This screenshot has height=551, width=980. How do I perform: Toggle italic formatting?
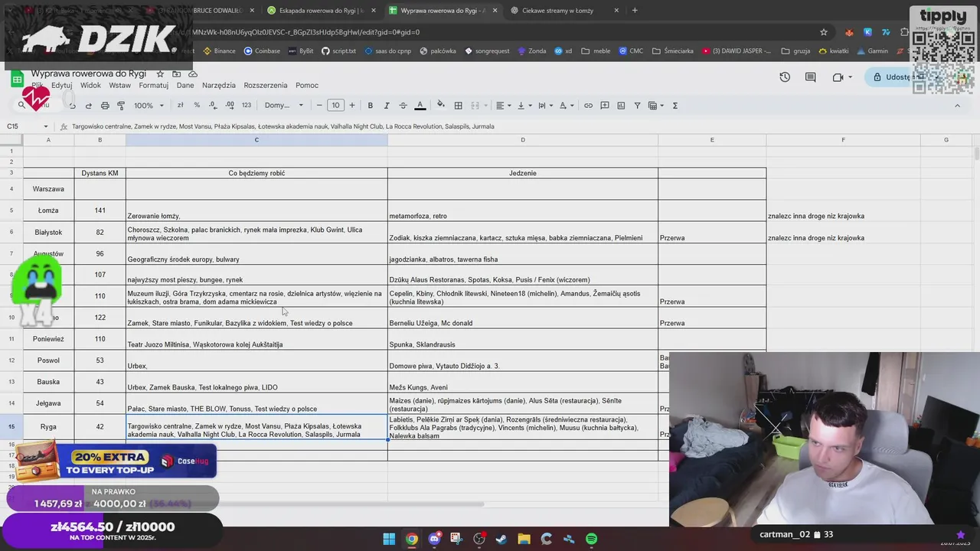coord(387,106)
